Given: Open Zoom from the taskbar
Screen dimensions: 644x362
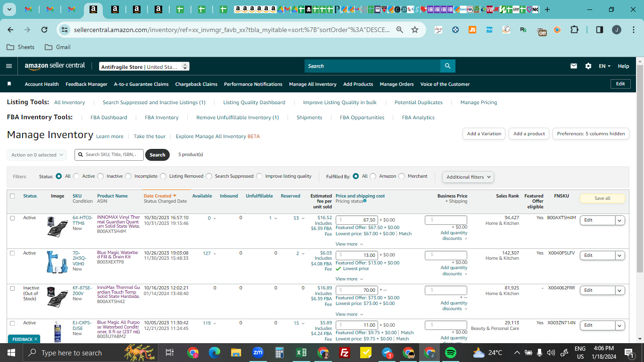Looking at the screenshot, I should [258, 353].
